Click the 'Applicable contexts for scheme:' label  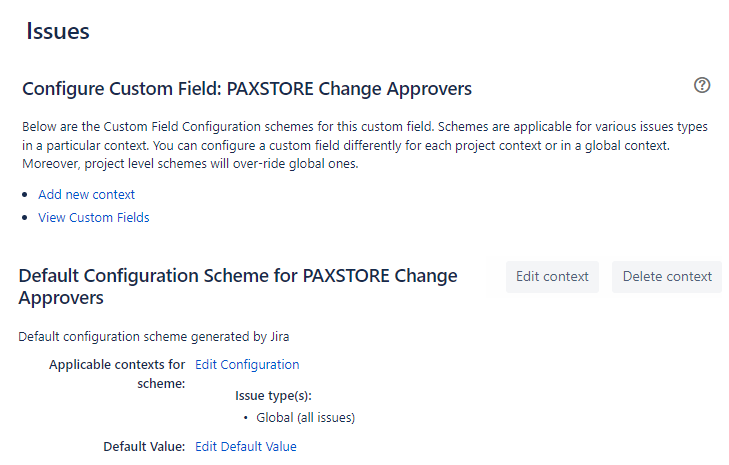(x=117, y=374)
